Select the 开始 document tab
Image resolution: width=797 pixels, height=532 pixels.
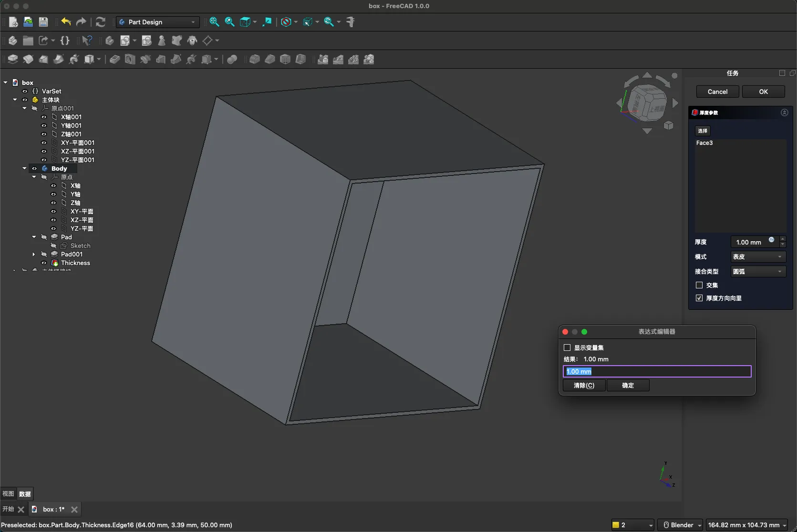(8, 509)
